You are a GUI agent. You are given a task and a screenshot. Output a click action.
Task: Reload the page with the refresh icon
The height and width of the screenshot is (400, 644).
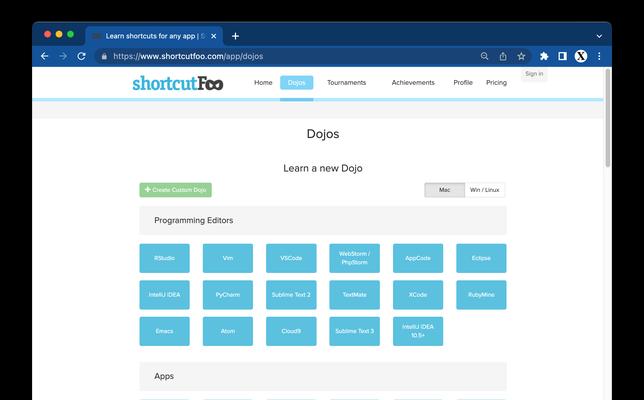[81, 56]
